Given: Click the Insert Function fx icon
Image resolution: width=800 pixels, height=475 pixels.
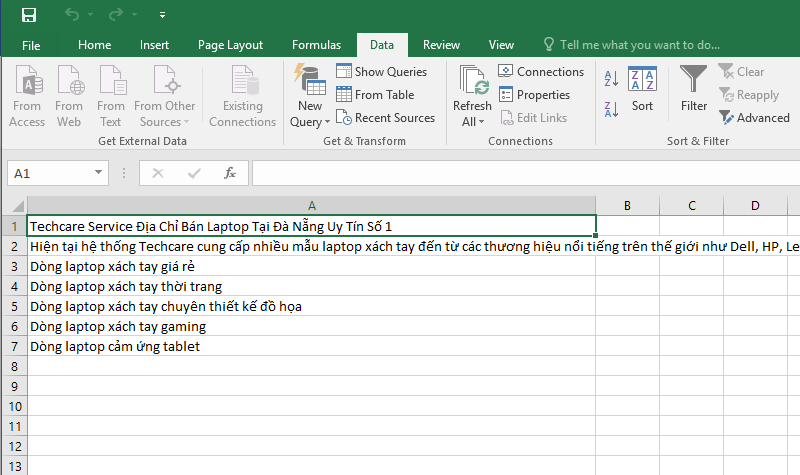Looking at the screenshot, I should click(x=230, y=173).
